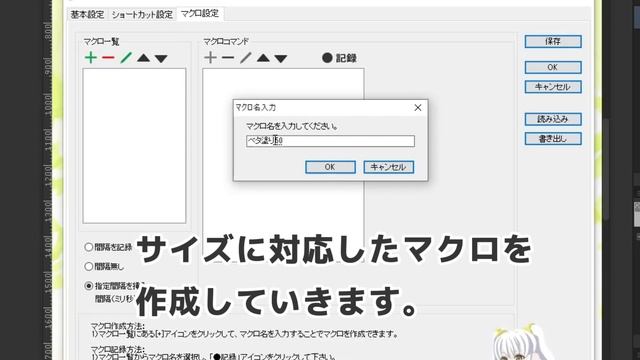
Task: Start recording with ●記録 button
Action: 339,58
